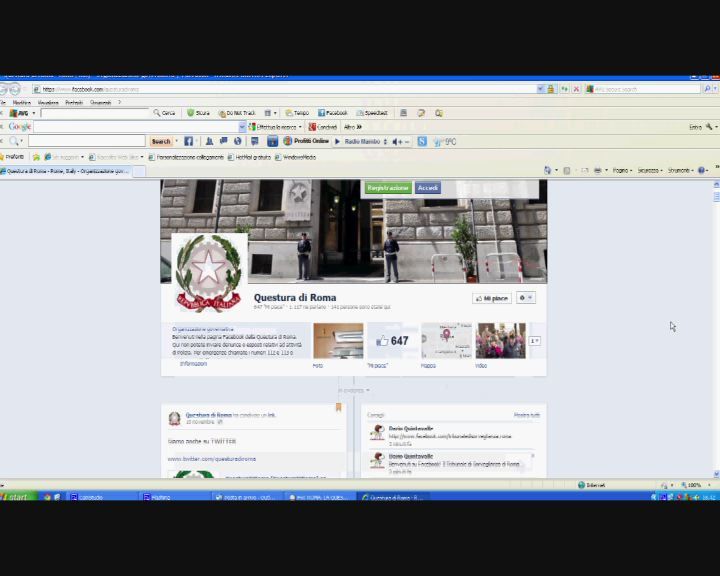This screenshot has height=576, width=720.
Task: Click the page stop (red X) button
Action: click(576, 89)
